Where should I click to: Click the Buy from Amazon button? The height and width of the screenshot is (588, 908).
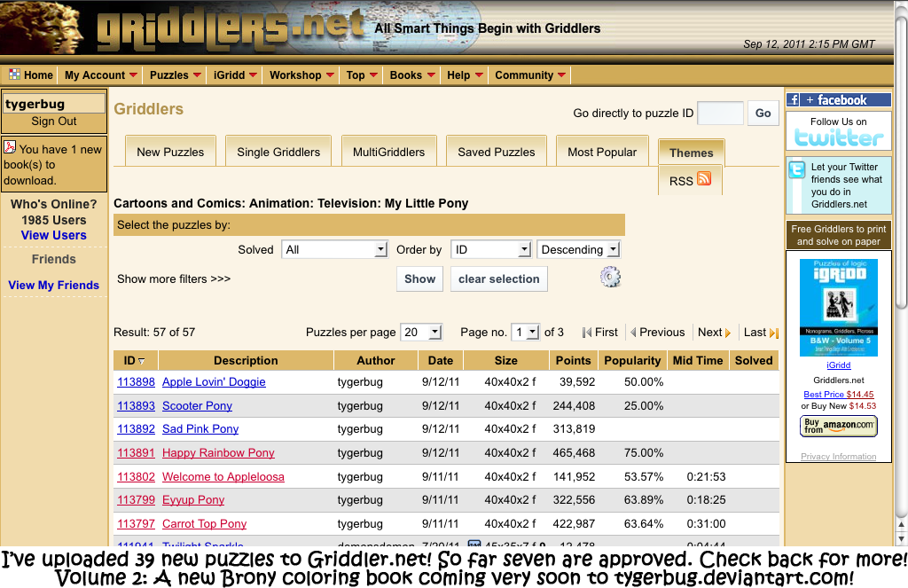(839, 426)
